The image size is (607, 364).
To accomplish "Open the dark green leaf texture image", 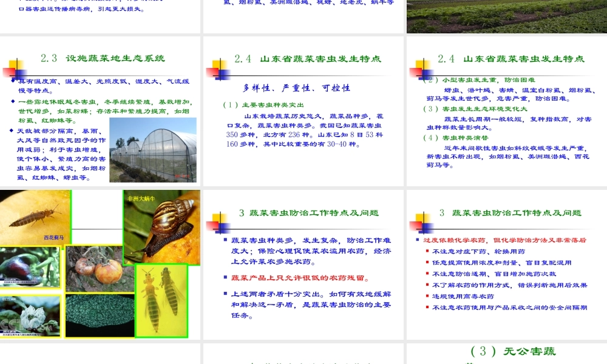I will tap(99, 315).
